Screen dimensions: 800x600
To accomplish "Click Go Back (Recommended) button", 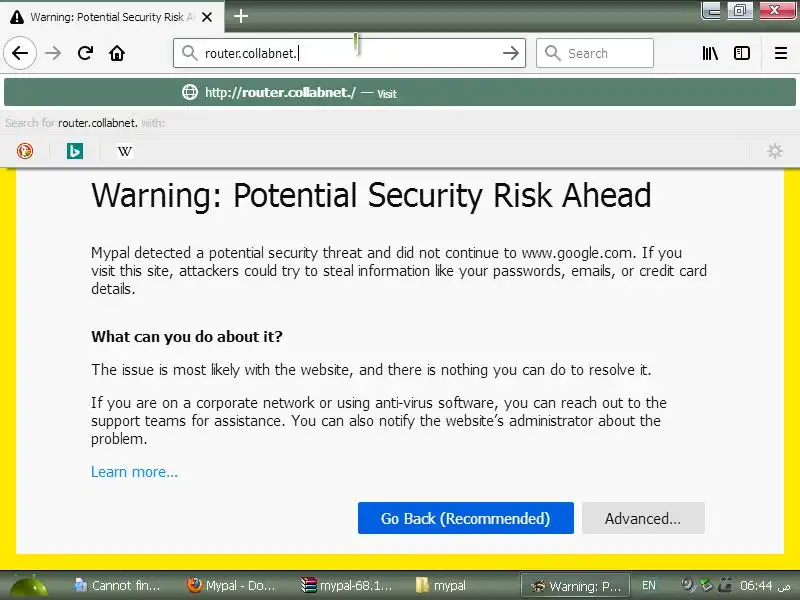I will click(x=465, y=518).
